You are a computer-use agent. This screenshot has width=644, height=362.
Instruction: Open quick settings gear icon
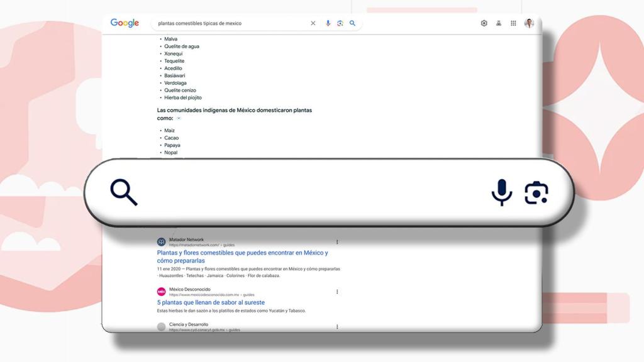click(x=484, y=23)
